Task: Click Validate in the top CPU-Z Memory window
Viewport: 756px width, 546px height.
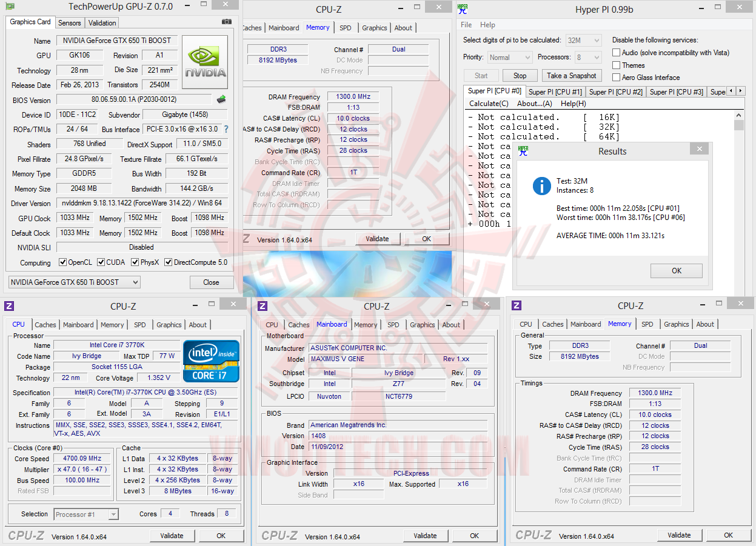Action: tap(377, 239)
